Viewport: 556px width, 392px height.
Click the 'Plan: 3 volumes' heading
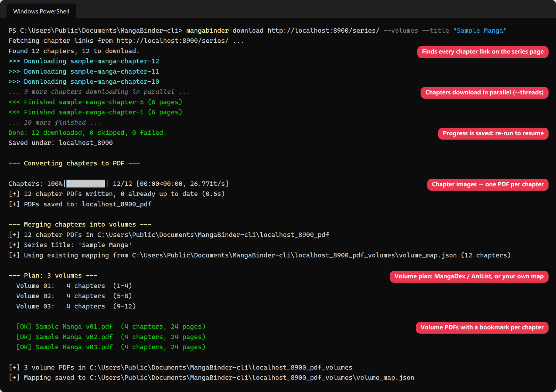(53, 275)
